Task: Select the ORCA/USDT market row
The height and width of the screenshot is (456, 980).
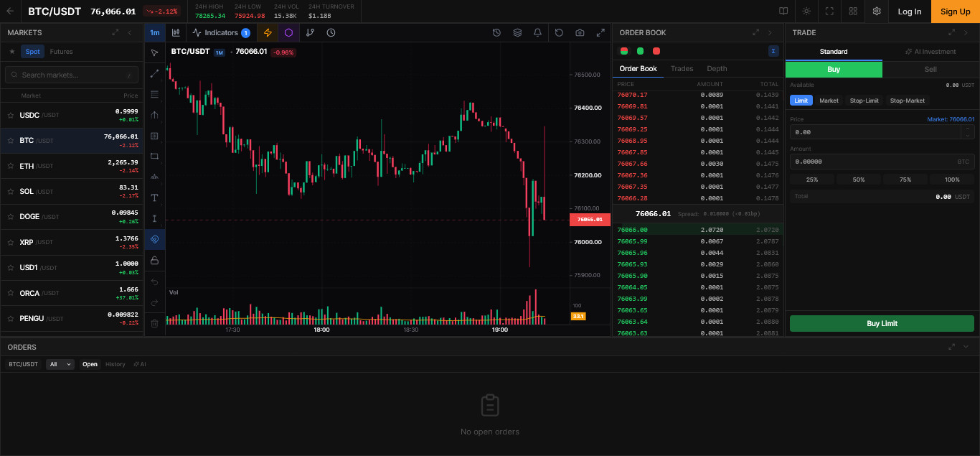Action: tap(72, 293)
